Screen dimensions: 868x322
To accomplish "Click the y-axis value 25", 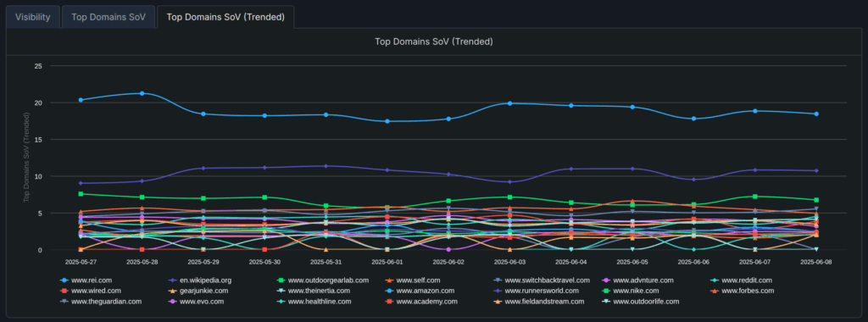I will 38,66.
